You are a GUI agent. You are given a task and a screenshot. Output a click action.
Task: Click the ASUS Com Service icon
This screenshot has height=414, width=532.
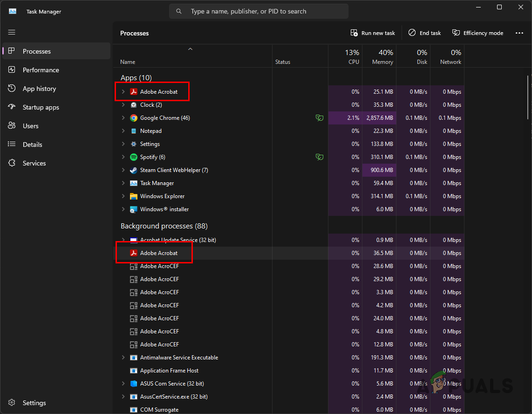134,384
